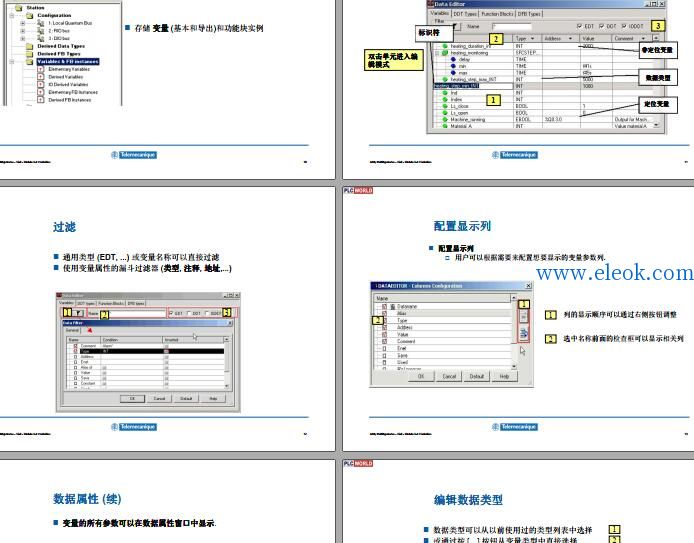Click the Derived Variables node icon
Viewport: 694px width, 543px height.
[x=41, y=77]
